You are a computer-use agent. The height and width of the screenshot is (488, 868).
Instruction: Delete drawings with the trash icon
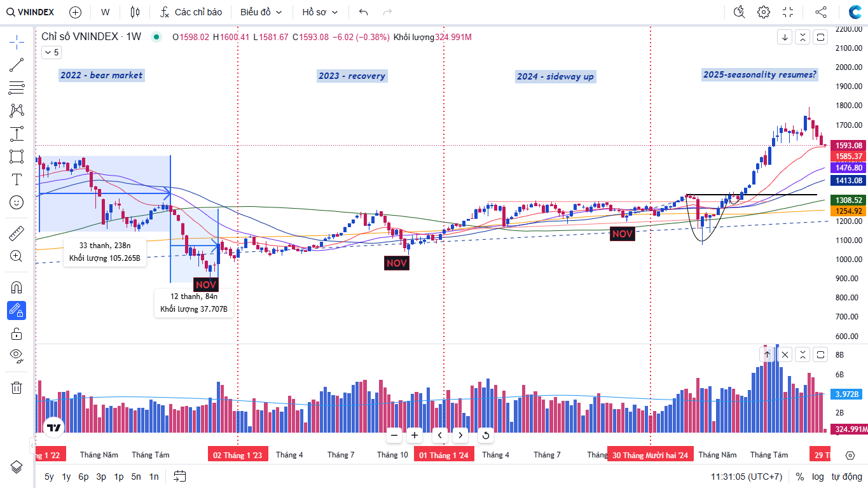pyautogui.click(x=17, y=387)
